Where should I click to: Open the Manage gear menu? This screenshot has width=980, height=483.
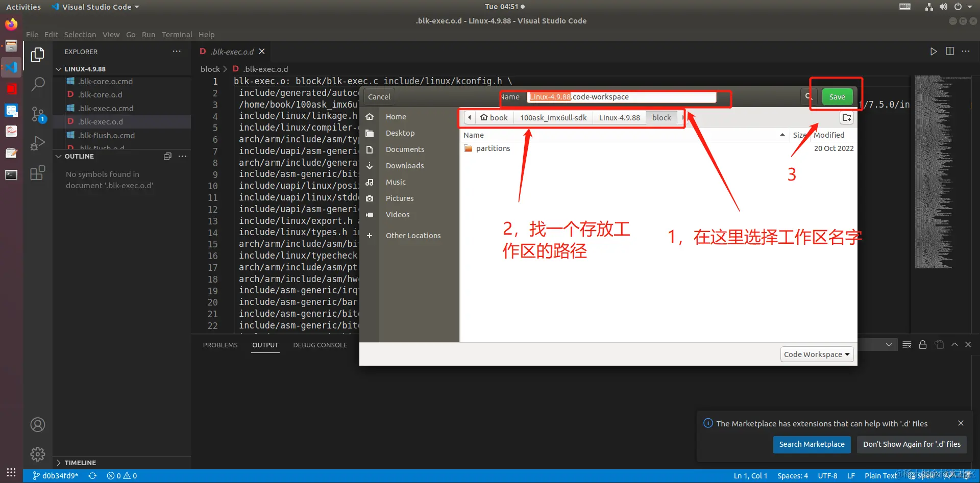pos(38,453)
